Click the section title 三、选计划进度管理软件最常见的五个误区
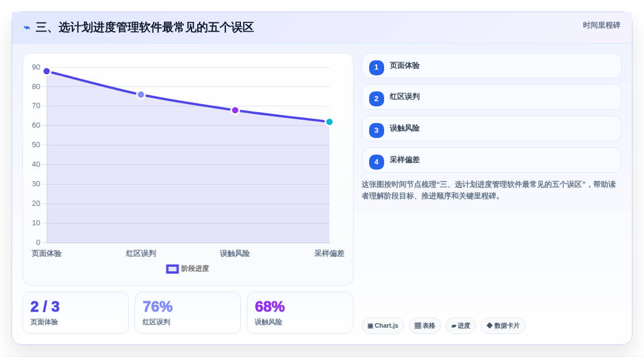Screen dimensions: 644x357 tap(144, 28)
